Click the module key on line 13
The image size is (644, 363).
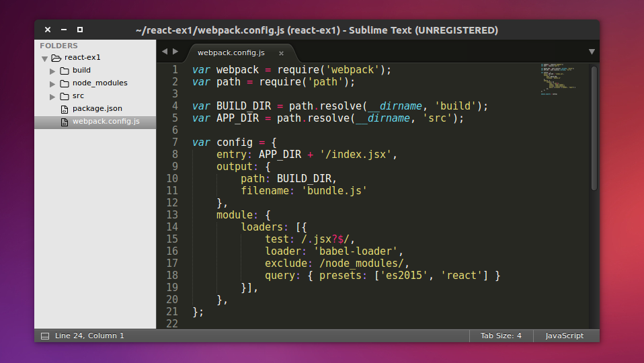[x=235, y=214]
